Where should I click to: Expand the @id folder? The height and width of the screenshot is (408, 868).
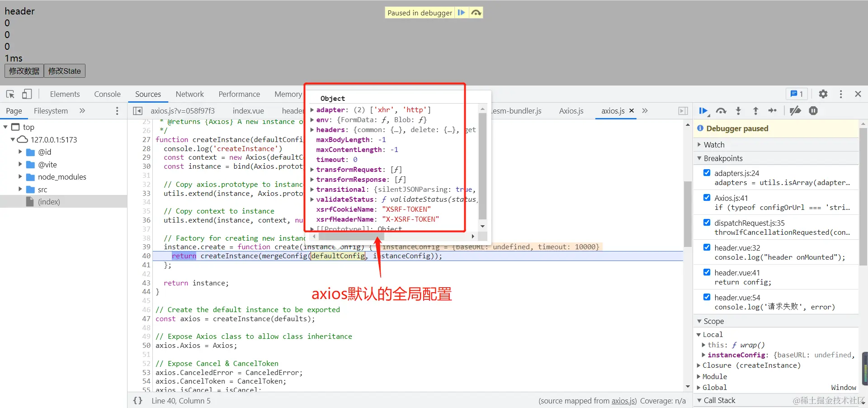20,152
